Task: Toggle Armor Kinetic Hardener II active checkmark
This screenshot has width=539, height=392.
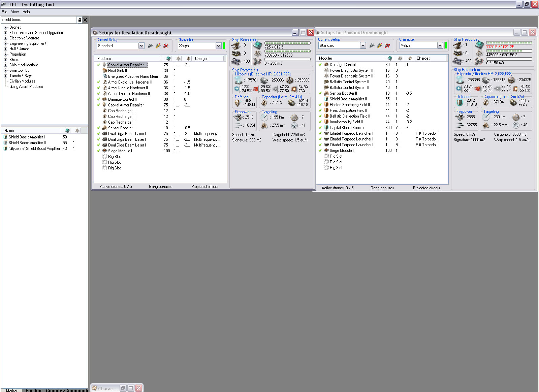Action: click(x=99, y=88)
